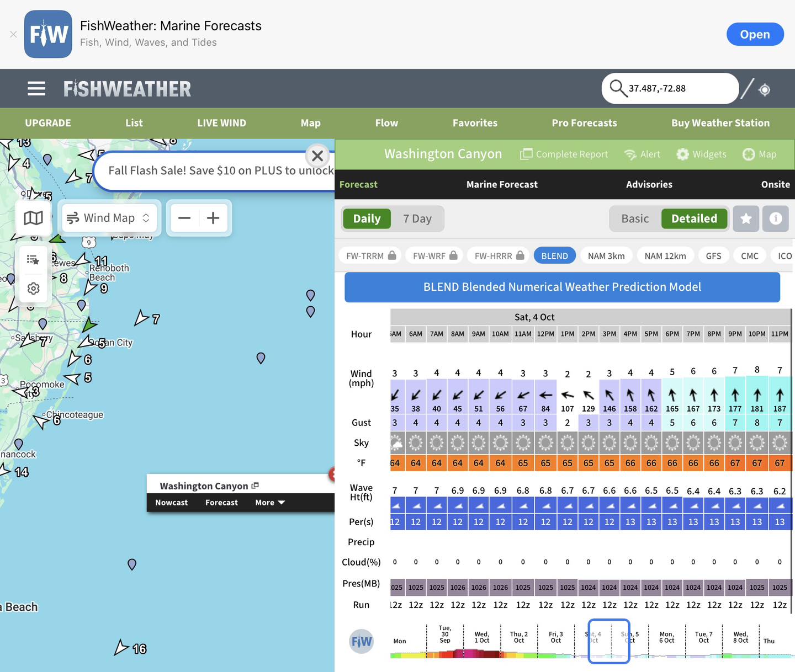Go to LIVE WIND menu

tap(222, 123)
